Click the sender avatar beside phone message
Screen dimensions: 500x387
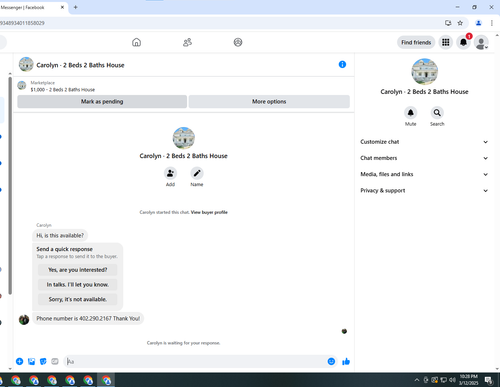tap(24, 319)
